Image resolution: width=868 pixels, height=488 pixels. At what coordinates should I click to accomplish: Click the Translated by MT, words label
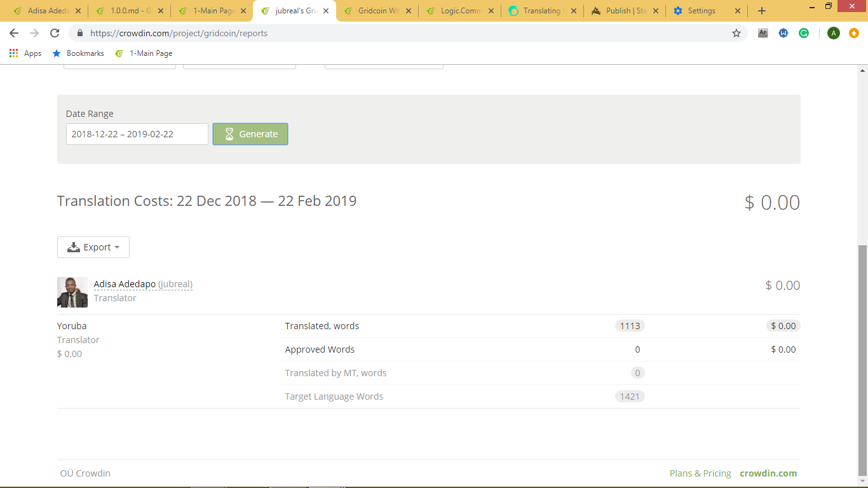point(336,373)
